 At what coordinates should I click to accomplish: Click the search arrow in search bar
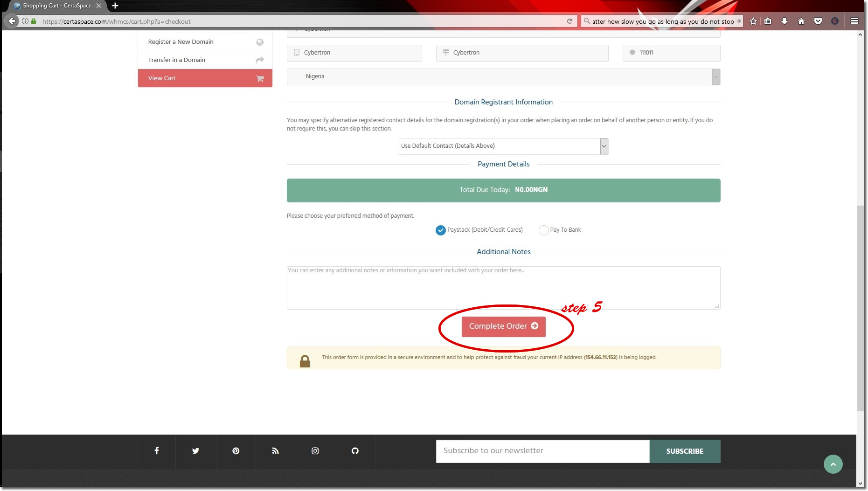[x=739, y=21]
